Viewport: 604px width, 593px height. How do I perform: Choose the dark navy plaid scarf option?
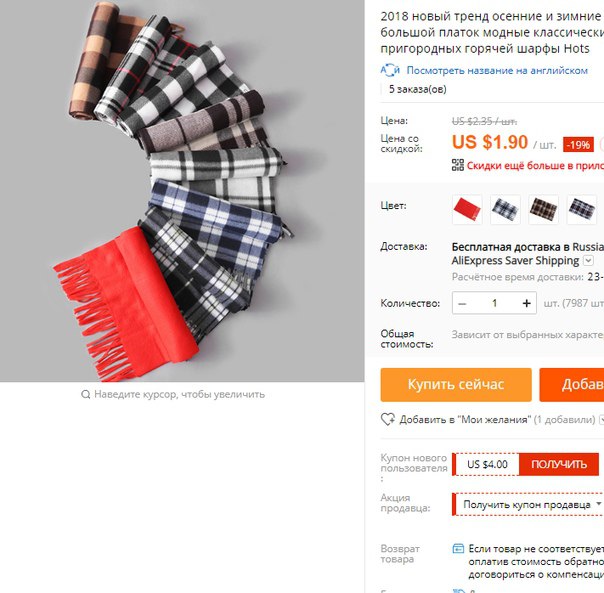pyautogui.click(x=582, y=209)
